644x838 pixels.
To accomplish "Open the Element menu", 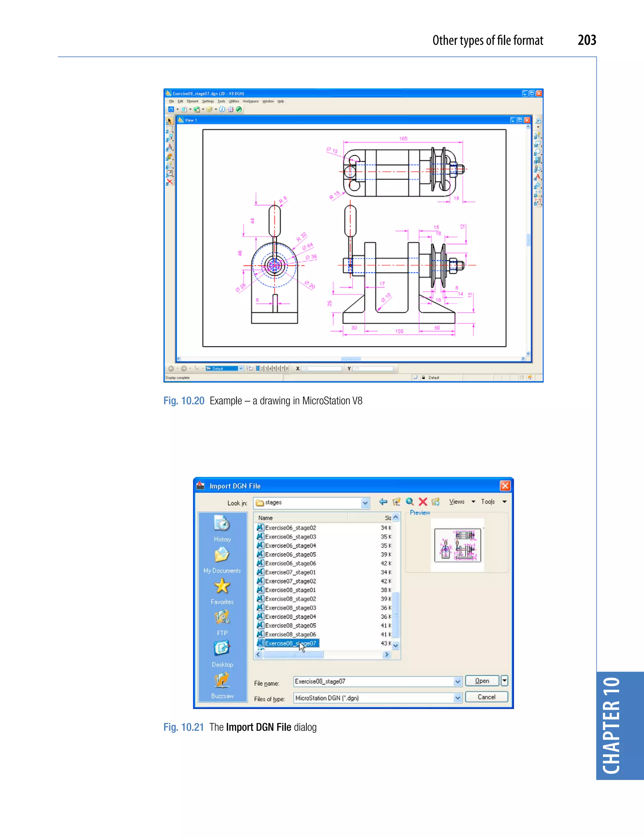I will [x=192, y=102].
